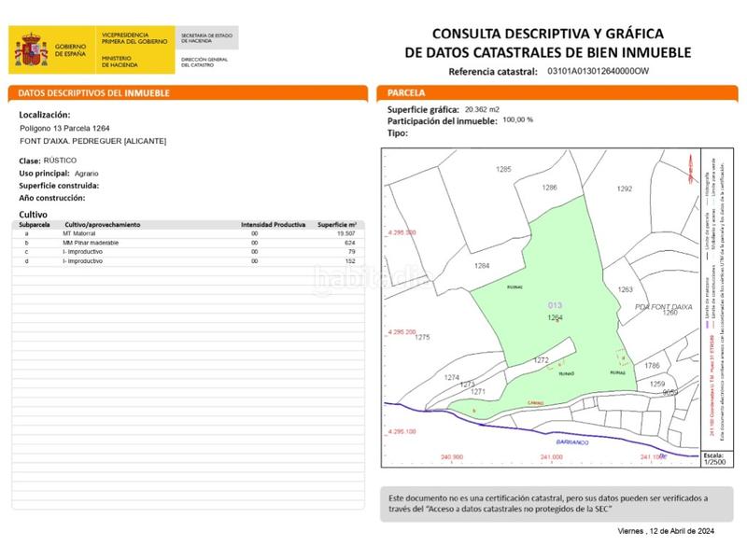Select the MM Pinar maderable row
The height and width of the screenshot is (560, 747).
pos(189,243)
